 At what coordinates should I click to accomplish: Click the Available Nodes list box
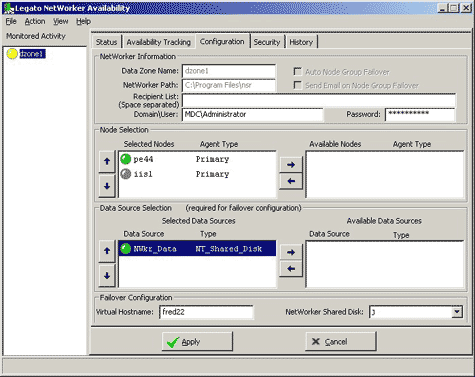click(x=385, y=174)
